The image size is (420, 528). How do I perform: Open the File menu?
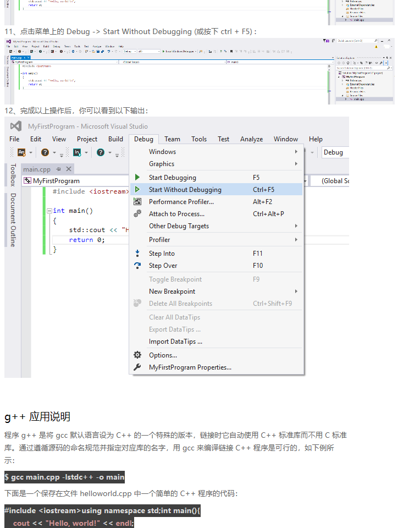click(x=14, y=139)
